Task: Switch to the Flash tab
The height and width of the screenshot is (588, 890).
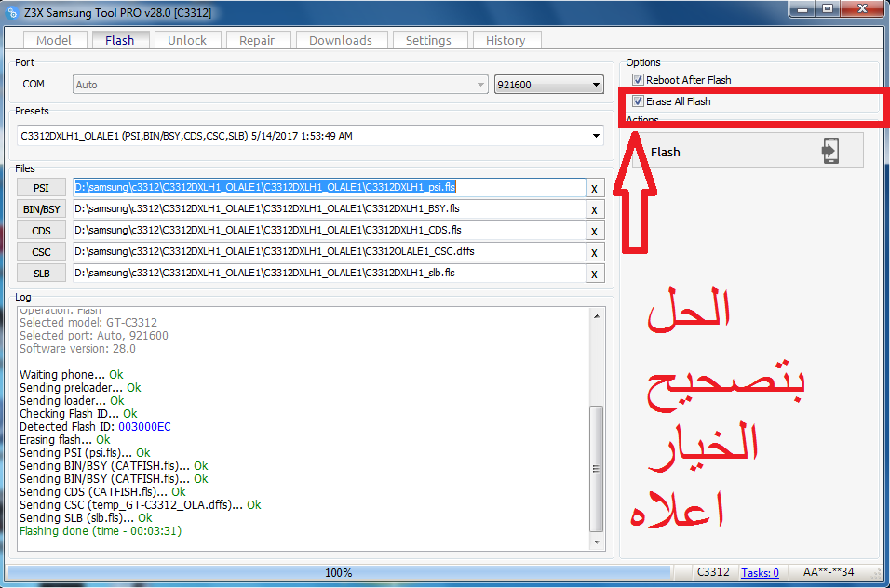Action: coord(120,40)
